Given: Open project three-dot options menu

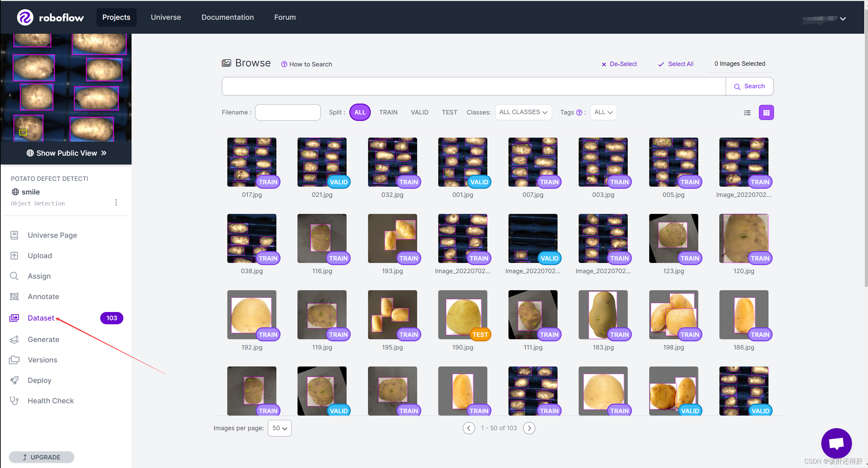Looking at the screenshot, I should pyautogui.click(x=116, y=202).
